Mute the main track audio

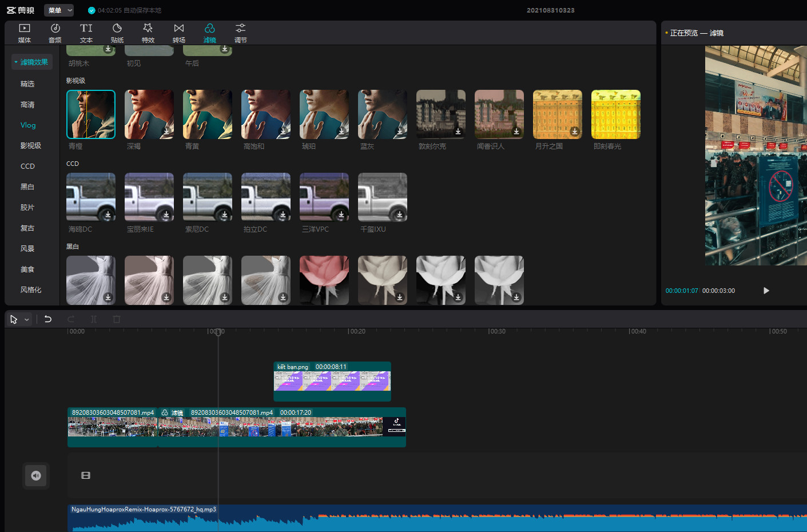tap(36, 476)
